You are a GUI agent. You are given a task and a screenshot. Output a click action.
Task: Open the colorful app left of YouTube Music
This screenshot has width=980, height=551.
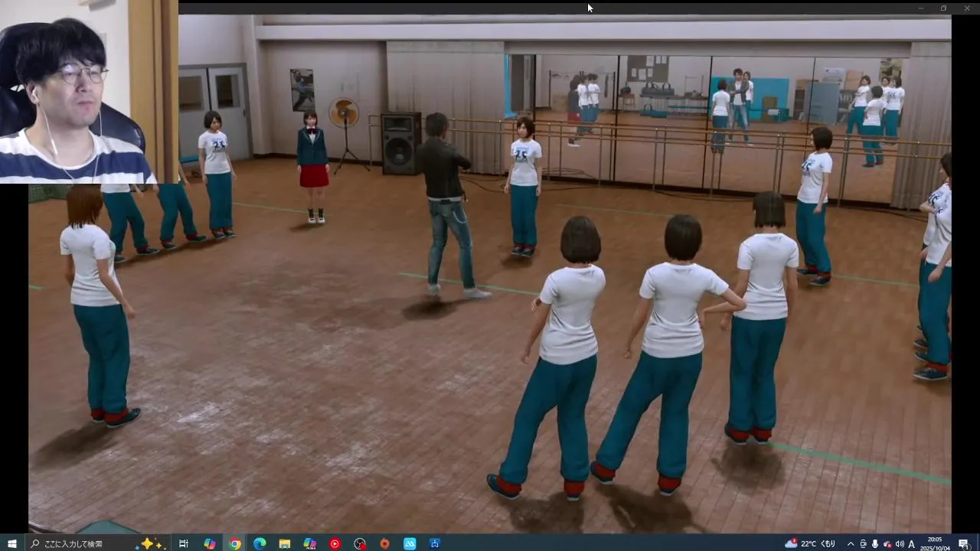[309, 543]
